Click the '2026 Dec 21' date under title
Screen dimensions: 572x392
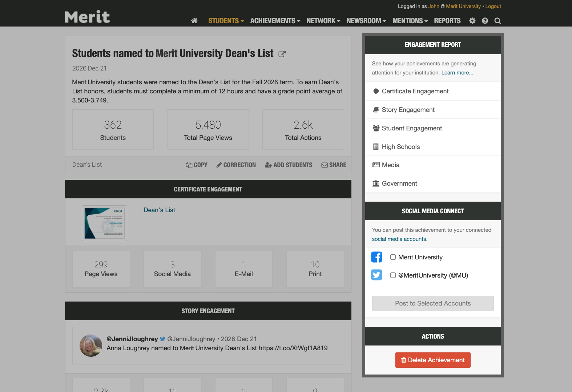point(89,68)
